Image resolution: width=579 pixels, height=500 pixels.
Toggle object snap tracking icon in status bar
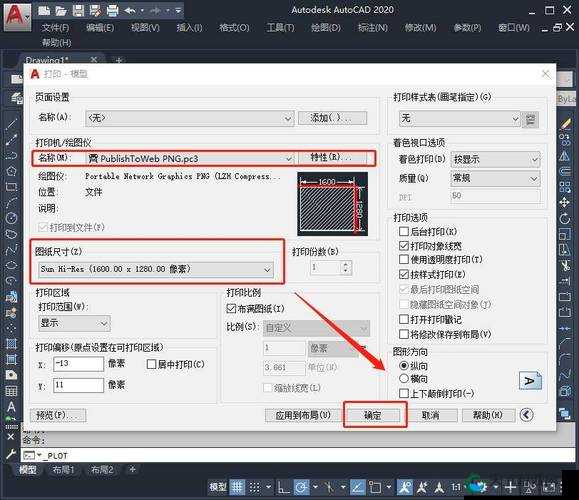pyautogui.click(x=357, y=487)
